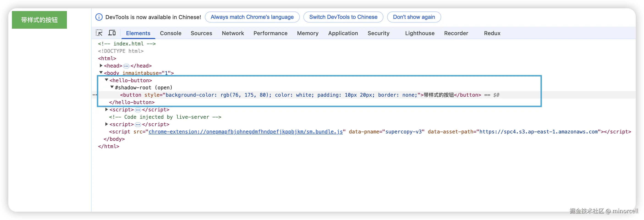Expand the first script element
644x220 pixels.
pyautogui.click(x=107, y=110)
